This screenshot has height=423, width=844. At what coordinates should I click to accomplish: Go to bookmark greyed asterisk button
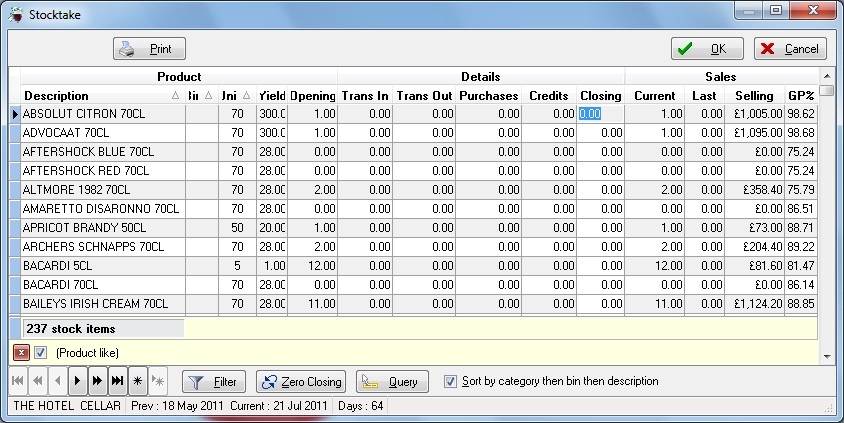[157, 381]
